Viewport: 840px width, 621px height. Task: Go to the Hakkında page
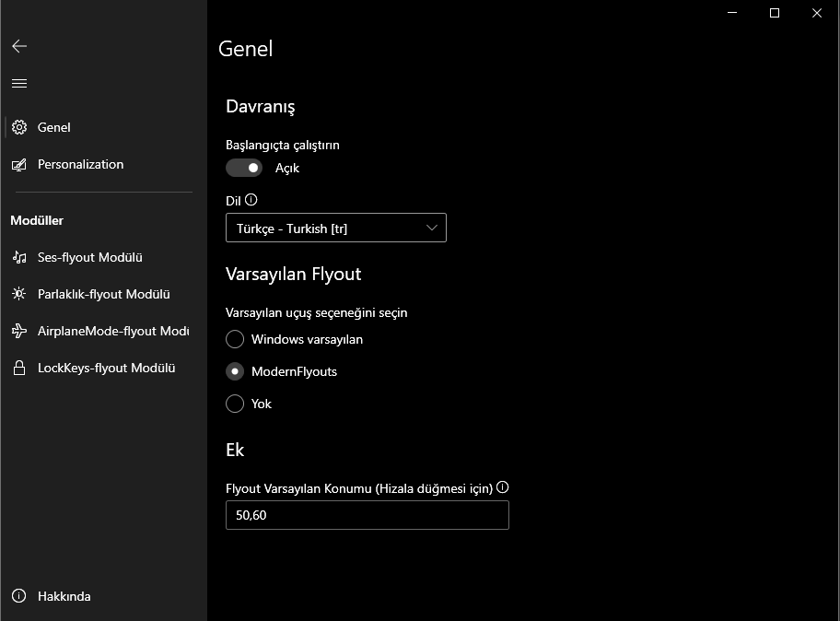tap(64, 596)
